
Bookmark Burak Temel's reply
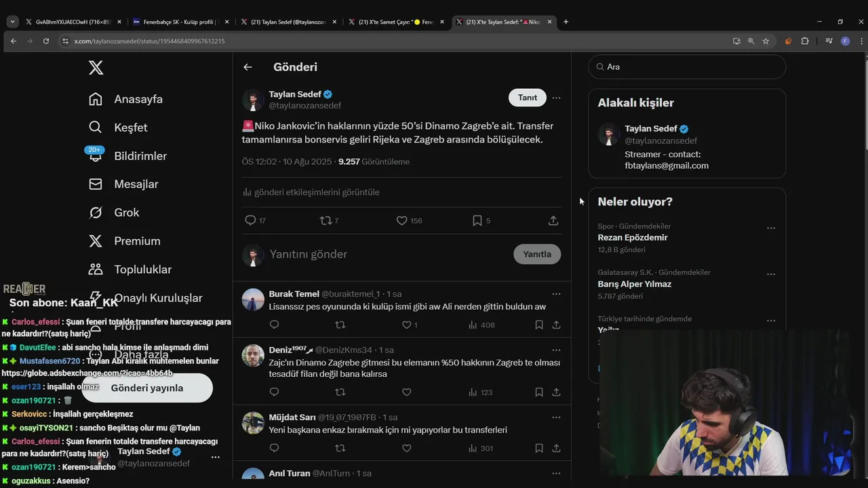539,325
